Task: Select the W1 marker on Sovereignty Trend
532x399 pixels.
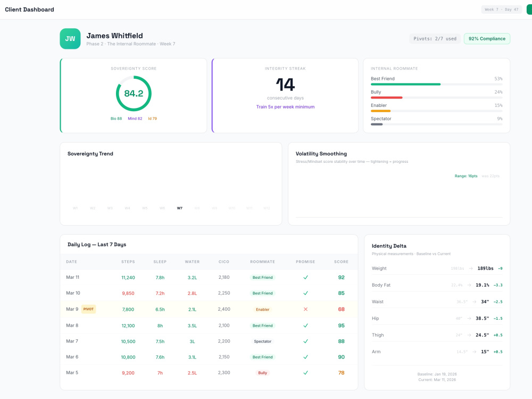Action: click(x=75, y=208)
